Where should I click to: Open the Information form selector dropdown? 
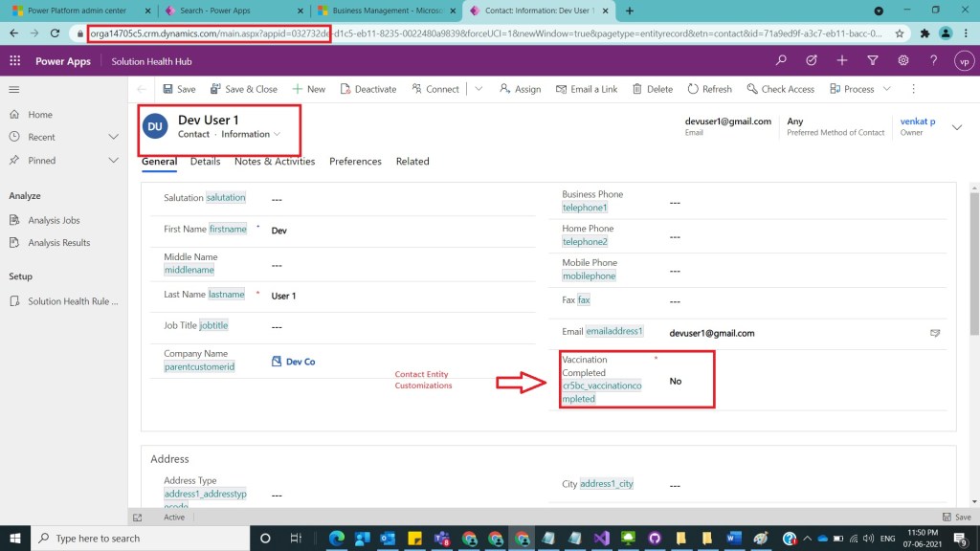[x=277, y=134]
